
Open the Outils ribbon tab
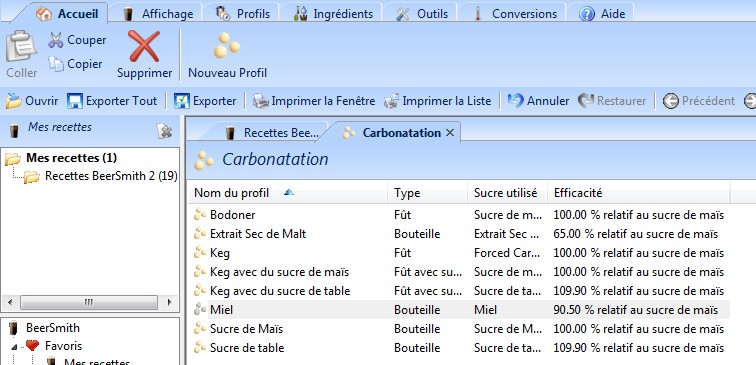coord(422,14)
